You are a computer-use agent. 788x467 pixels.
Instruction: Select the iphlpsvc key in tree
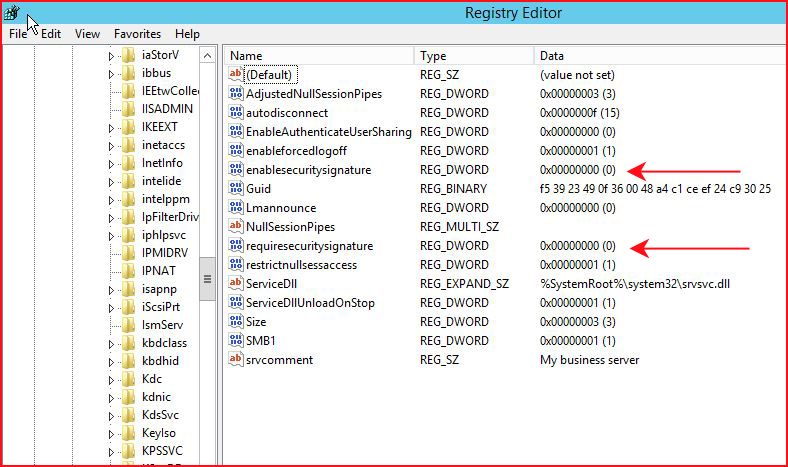[164, 235]
